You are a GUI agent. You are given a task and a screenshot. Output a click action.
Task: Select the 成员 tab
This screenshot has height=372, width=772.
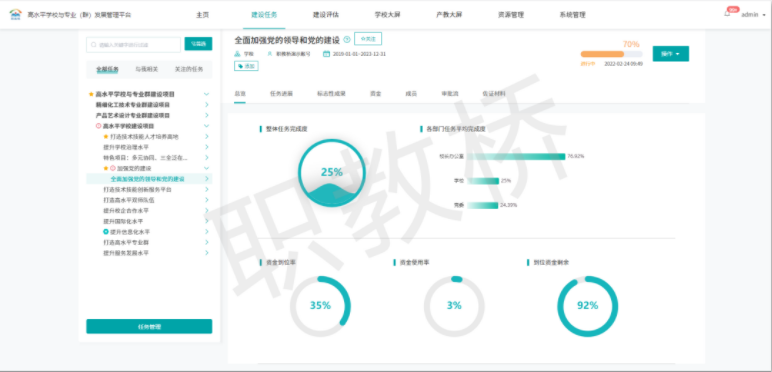coord(411,93)
